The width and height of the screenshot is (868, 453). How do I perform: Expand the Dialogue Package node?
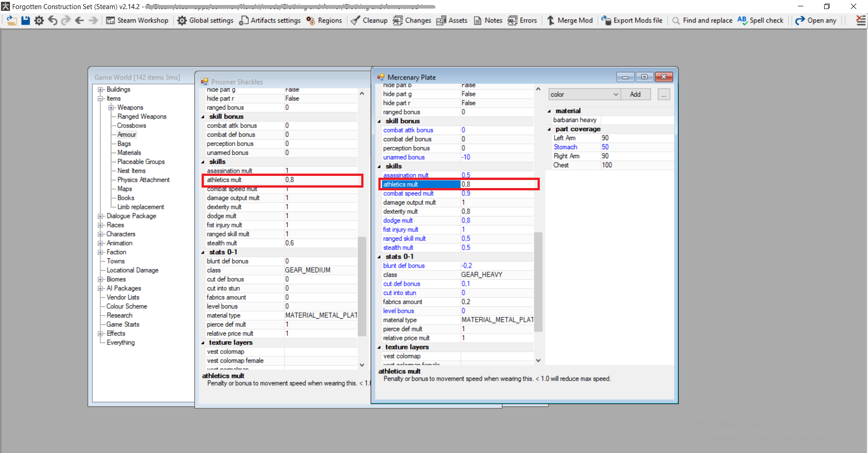pyautogui.click(x=100, y=216)
